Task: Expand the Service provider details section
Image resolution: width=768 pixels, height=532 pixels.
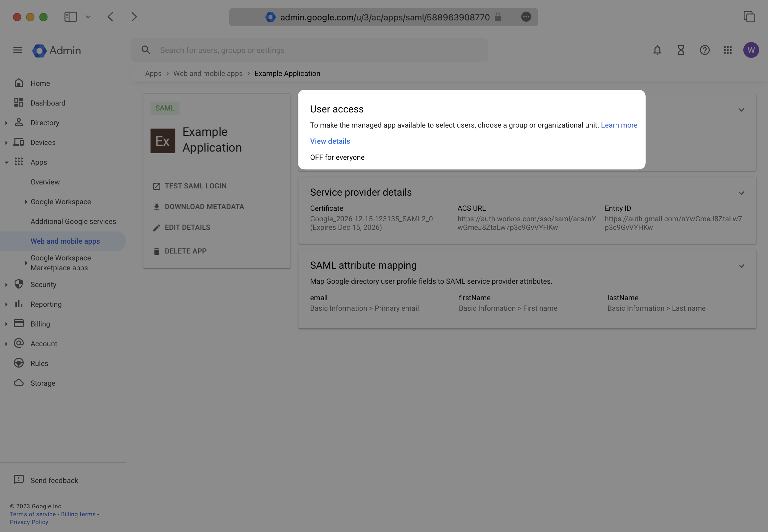Action: (741, 192)
